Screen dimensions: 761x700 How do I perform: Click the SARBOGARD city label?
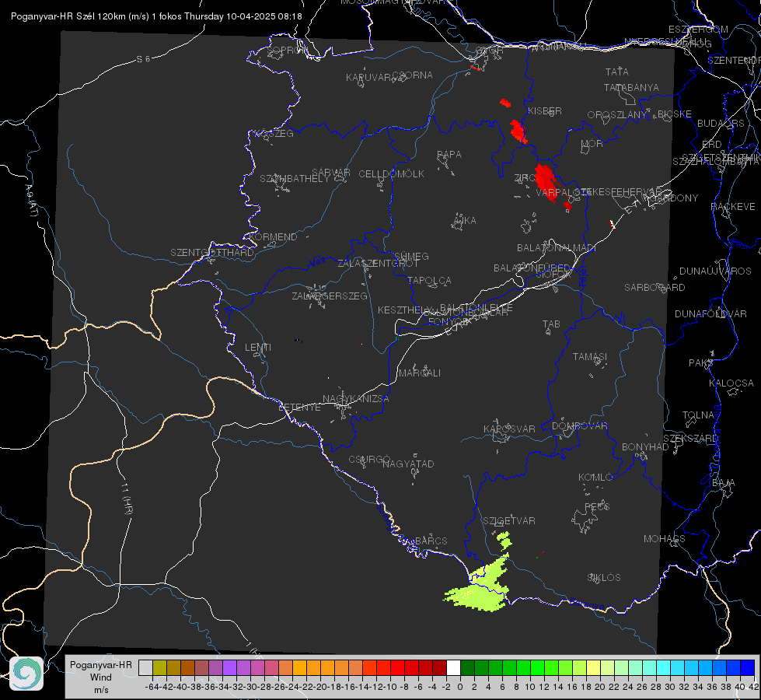pyautogui.click(x=655, y=287)
